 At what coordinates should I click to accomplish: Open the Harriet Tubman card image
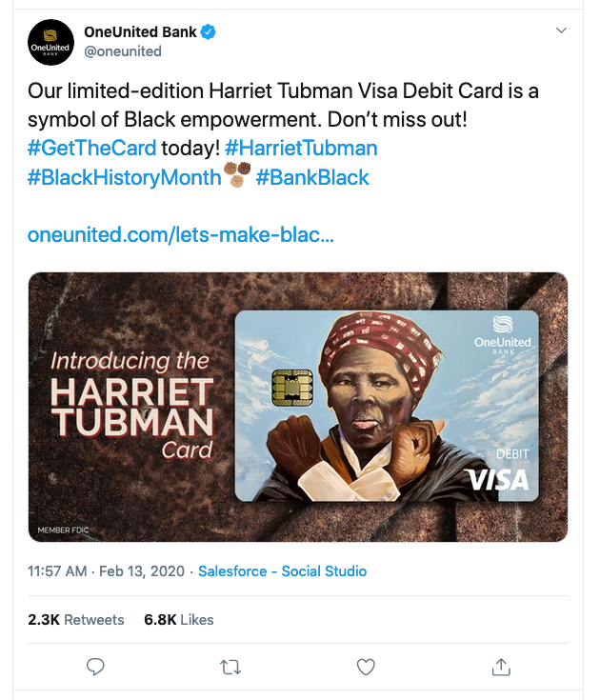(x=298, y=408)
